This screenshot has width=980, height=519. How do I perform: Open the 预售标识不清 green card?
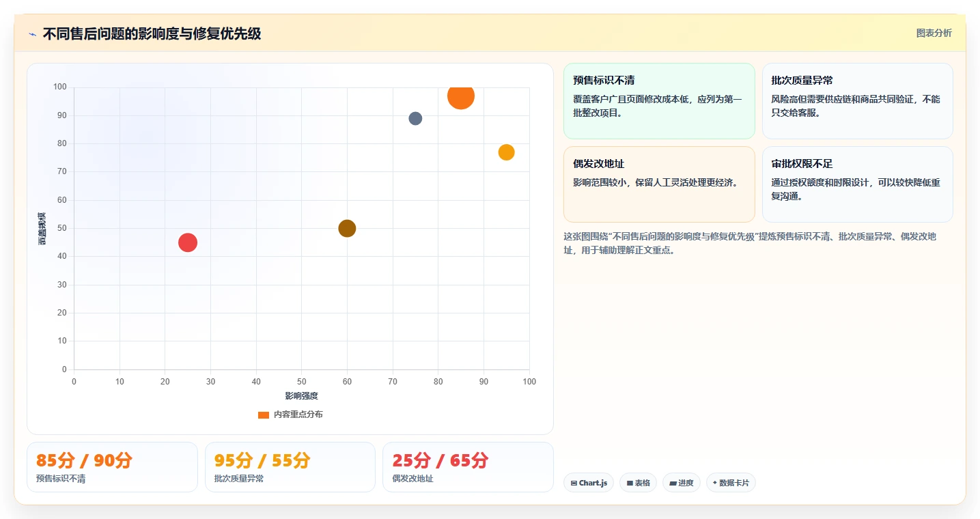pos(659,101)
